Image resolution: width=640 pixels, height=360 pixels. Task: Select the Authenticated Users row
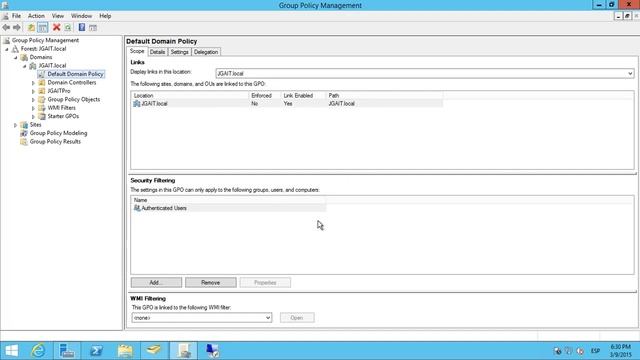(x=229, y=208)
